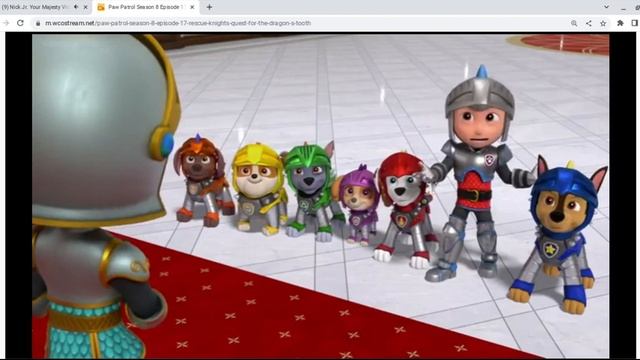Click the Paw Patrol video player frame
Image resolution: width=640 pixels, height=360 pixels.
(x=320, y=196)
